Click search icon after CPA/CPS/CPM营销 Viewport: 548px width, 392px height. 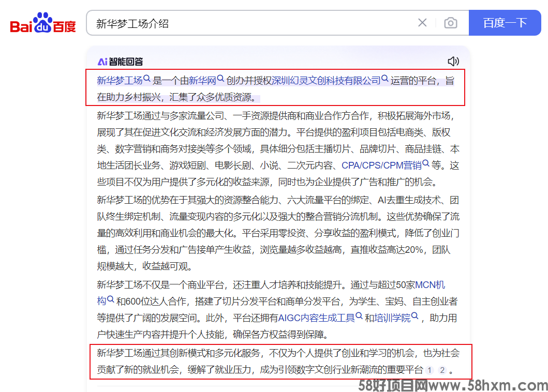pyautogui.click(x=426, y=163)
